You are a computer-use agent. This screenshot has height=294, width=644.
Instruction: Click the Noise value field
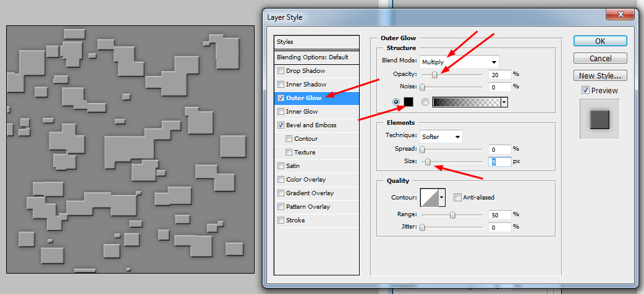[500, 86]
